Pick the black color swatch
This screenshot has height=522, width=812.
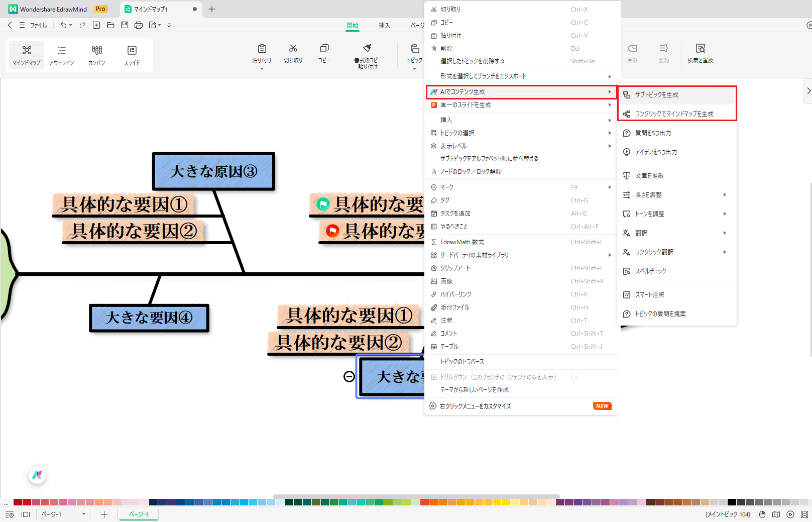click(x=732, y=502)
